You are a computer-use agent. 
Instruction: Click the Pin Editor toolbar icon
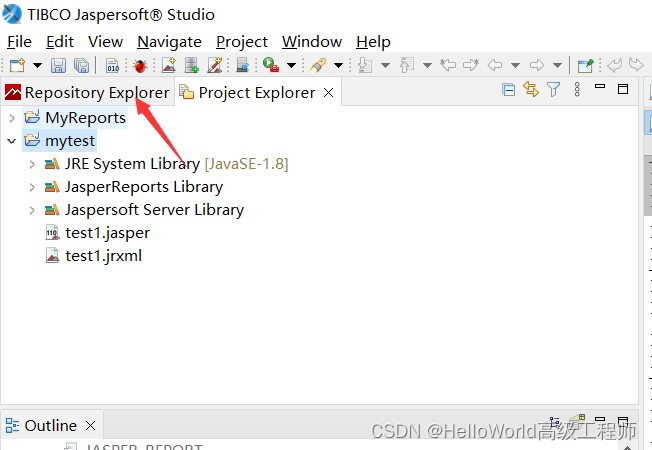pyautogui.click(x=585, y=65)
